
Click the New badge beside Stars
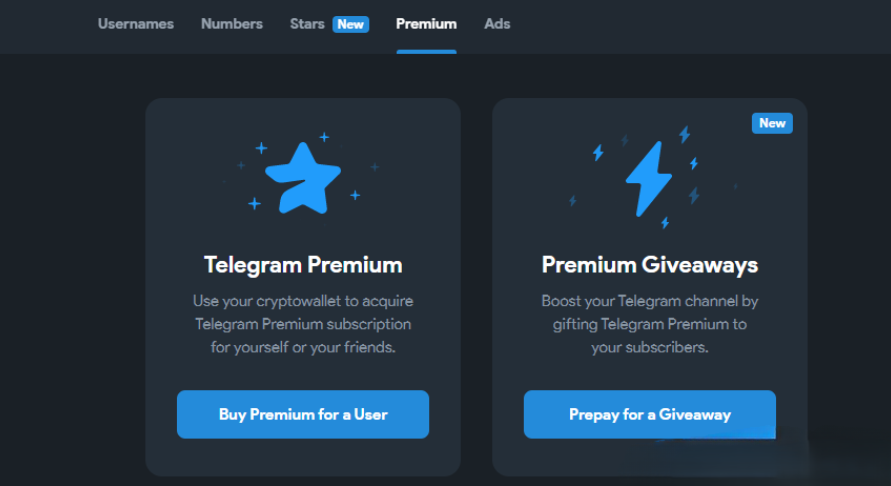point(351,24)
